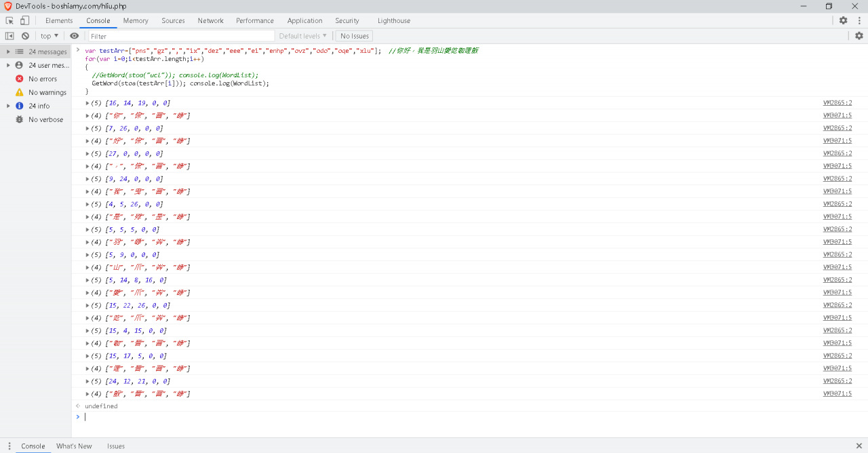The width and height of the screenshot is (868, 453).
Task: Clear the console messages
Action: pos(25,36)
